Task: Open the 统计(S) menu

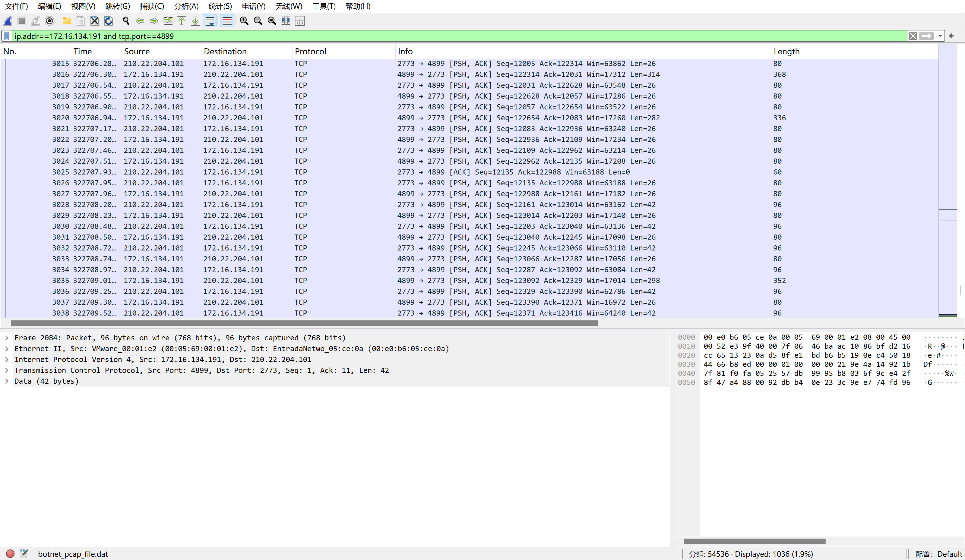Action: coord(220,6)
